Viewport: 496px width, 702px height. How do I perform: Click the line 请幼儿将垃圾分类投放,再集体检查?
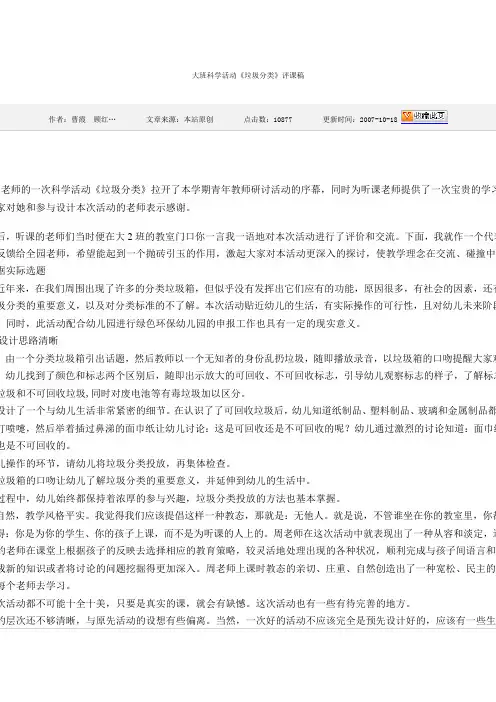point(116,463)
